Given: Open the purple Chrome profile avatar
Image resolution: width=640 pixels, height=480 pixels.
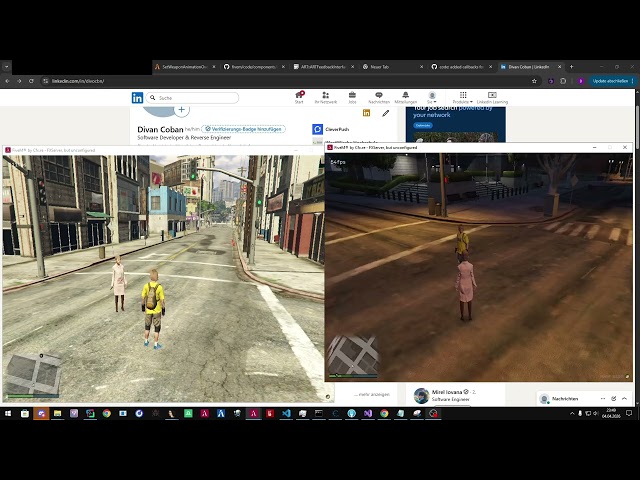Looking at the screenshot, I should click(581, 81).
